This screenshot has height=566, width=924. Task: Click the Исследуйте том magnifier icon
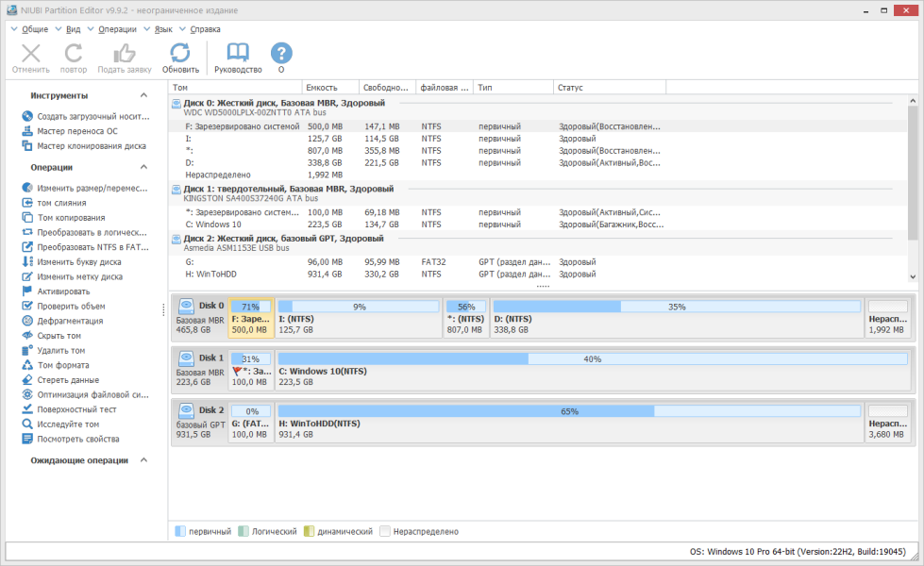[x=27, y=424]
